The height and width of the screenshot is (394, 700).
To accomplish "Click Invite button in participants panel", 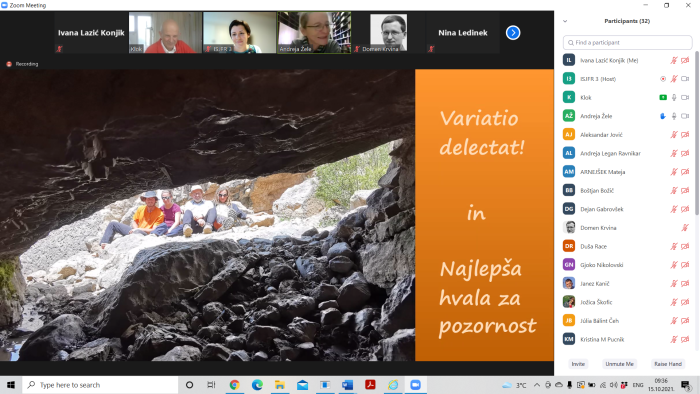I will pyautogui.click(x=578, y=364).
